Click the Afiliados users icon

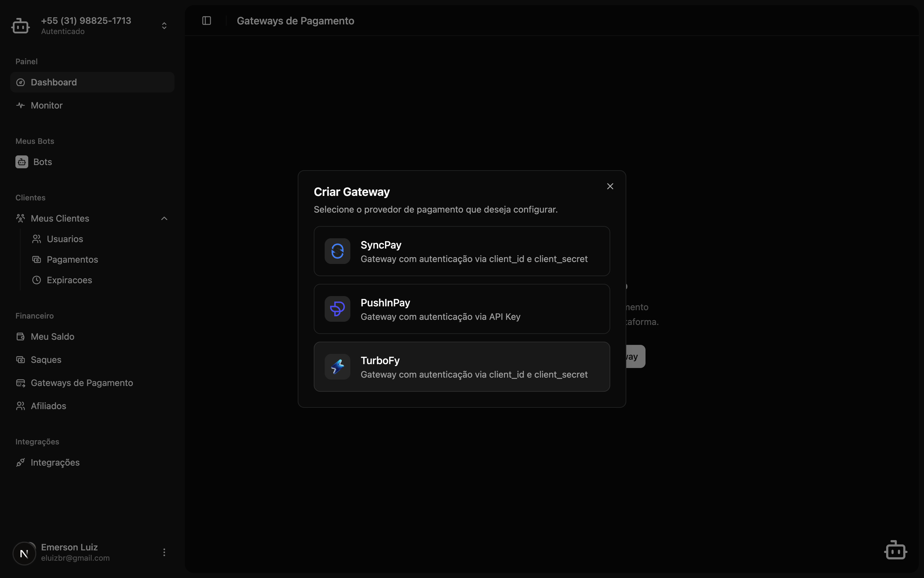point(21,406)
